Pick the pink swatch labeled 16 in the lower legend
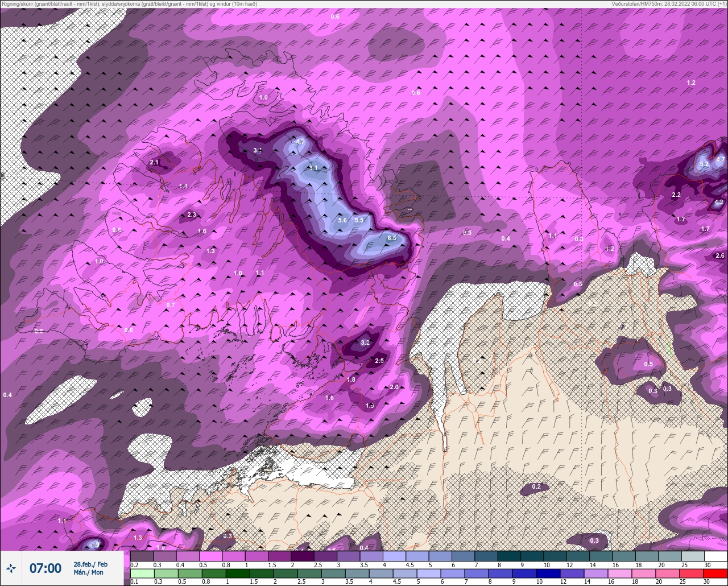Image resolution: width=728 pixels, height=586 pixels. (x=621, y=572)
